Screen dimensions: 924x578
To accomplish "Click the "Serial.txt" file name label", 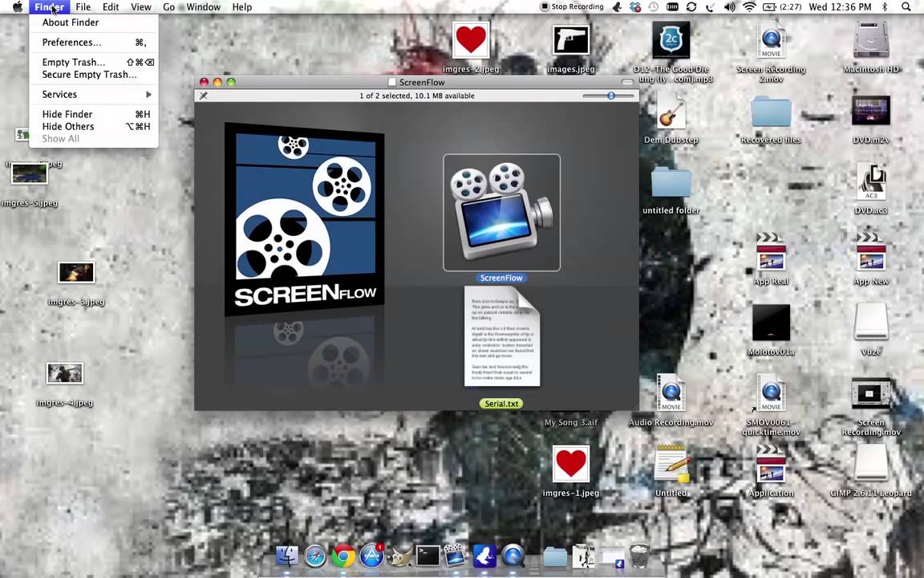I will point(501,404).
